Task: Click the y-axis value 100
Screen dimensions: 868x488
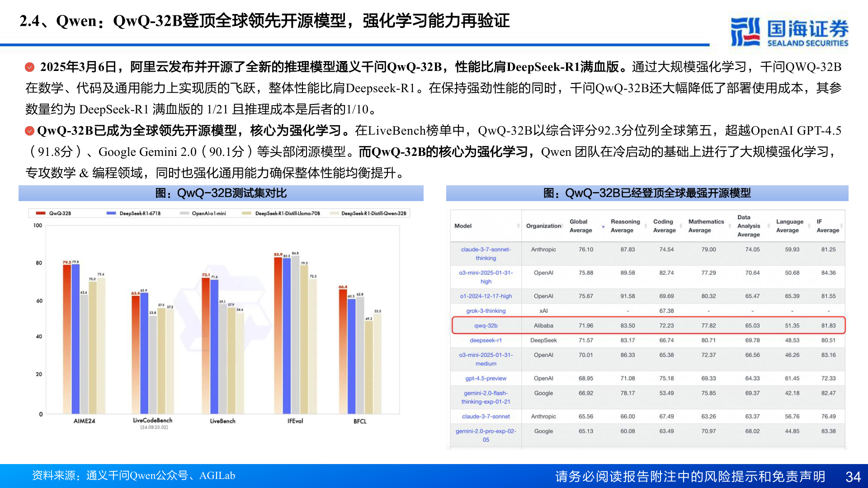Action: click(x=38, y=225)
